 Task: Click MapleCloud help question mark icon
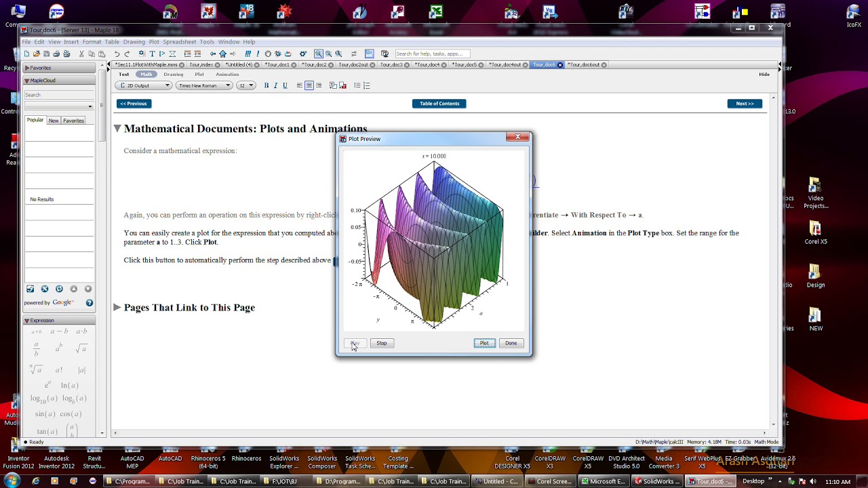tap(90, 302)
